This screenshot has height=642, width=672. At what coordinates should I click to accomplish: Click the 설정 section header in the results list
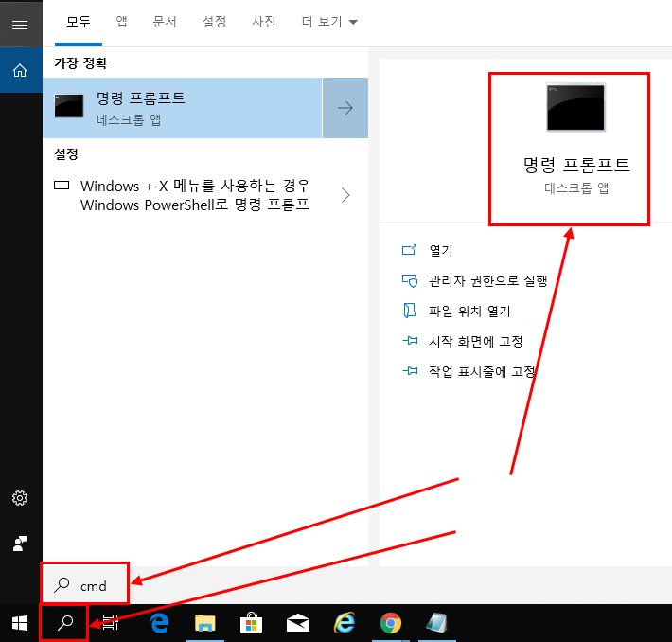pos(66,154)
